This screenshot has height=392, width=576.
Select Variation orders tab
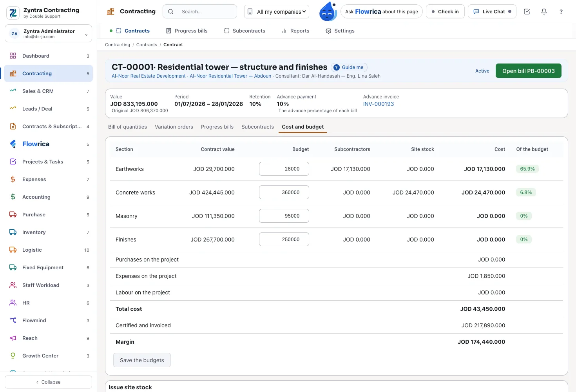[x=174, y=127]
